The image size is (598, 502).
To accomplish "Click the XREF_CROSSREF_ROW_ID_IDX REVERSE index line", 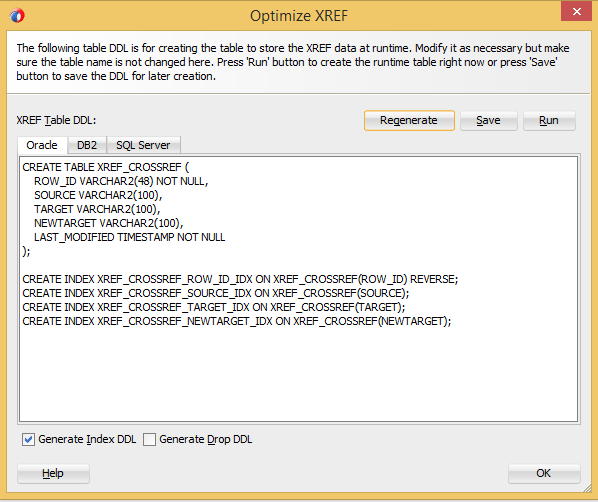I will click(240, 279).
